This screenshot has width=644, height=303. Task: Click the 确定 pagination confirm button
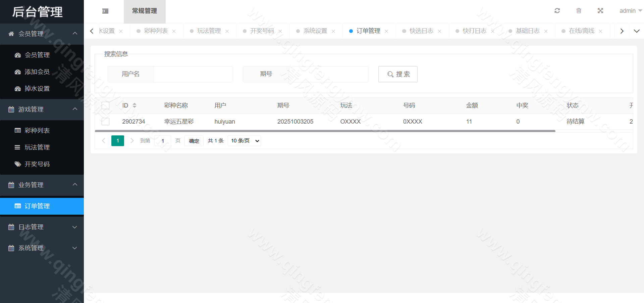pos(194,141)
